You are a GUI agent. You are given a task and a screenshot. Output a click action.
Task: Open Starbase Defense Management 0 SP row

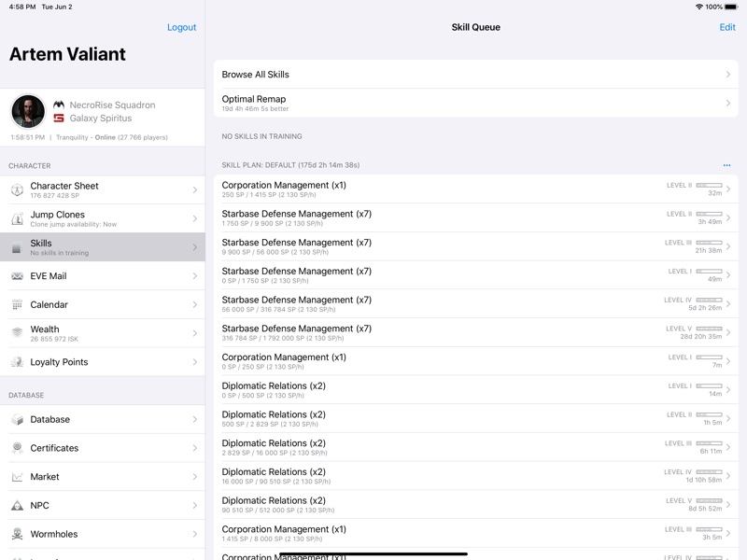475,275
